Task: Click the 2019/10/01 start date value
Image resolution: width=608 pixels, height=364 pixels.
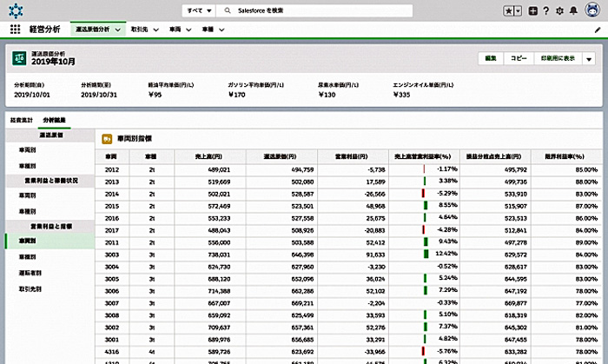Action: click(32, 95)
